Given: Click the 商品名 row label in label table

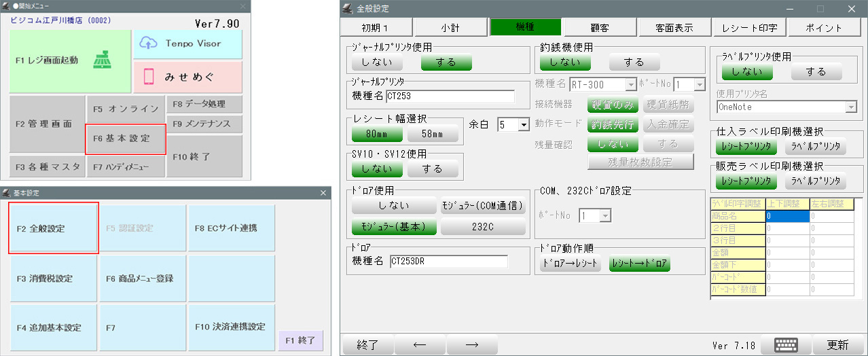Looking at the screenshot, I should click(737, 216).
